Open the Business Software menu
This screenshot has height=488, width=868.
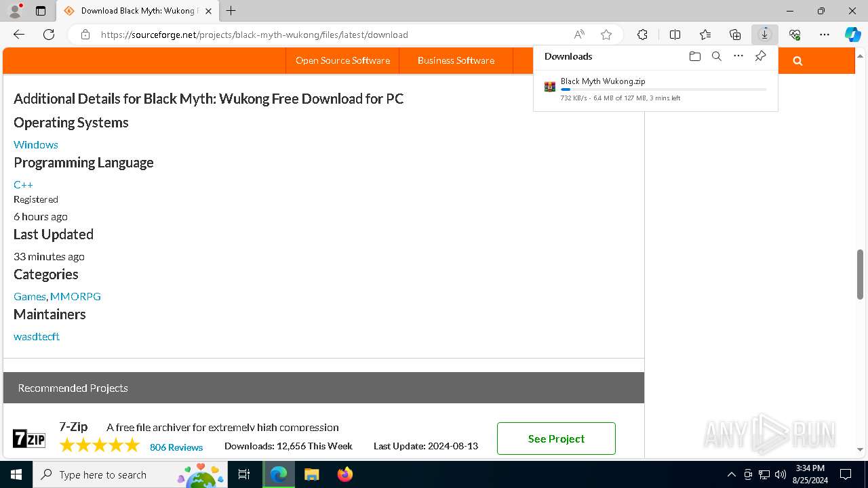(456, 60)
